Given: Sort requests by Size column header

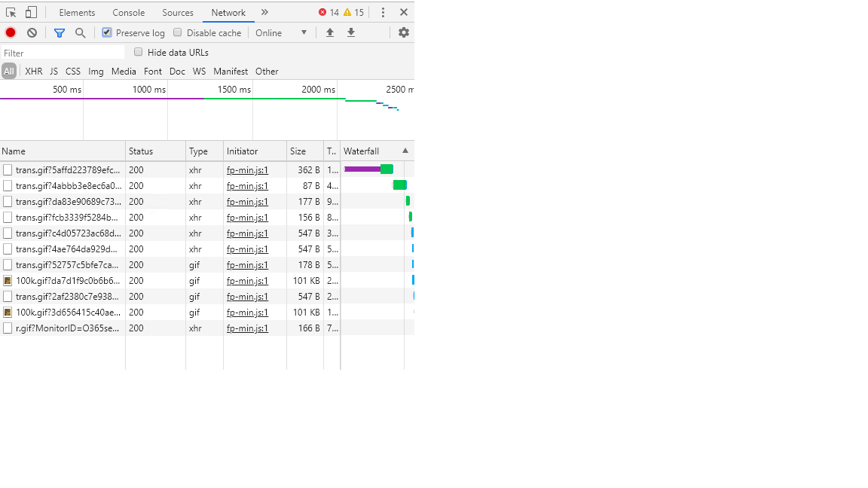Looking at the screenshot, I should 305,151.
